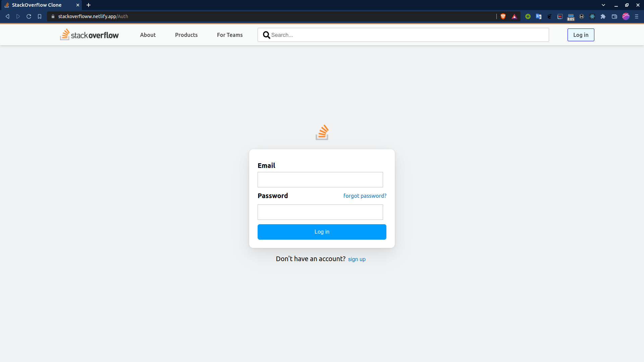Image resolution: width=644 pixels, height=362 pixels.
Task: Click the 'sign up' link
Action: click(x=357, y=259)
